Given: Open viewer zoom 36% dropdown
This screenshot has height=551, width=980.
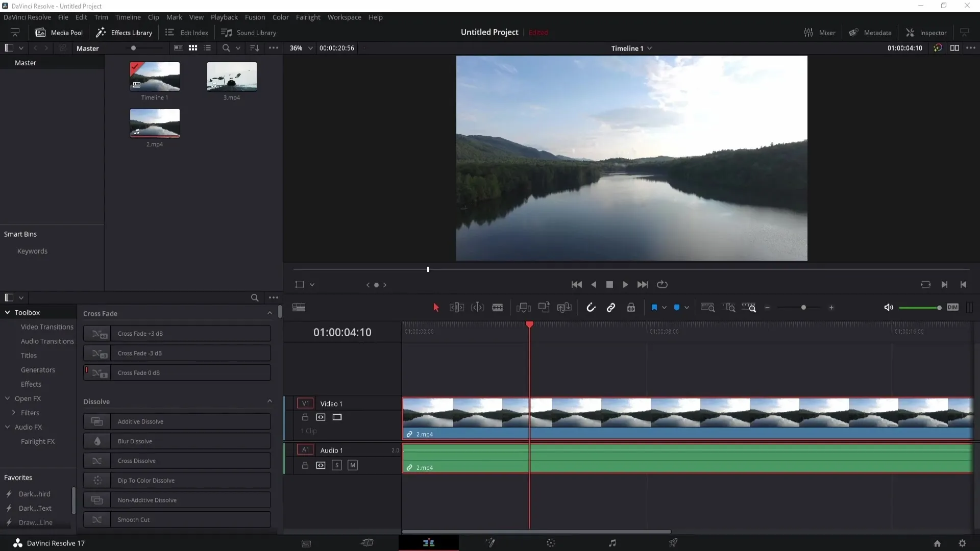Looking at the screenshot, I should [x=301, y=48].
